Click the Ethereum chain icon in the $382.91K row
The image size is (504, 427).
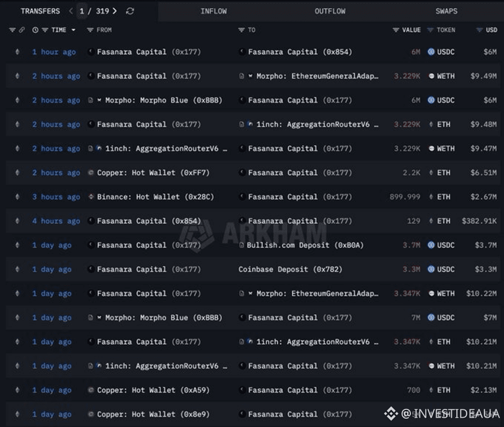(x=18, y=221)
